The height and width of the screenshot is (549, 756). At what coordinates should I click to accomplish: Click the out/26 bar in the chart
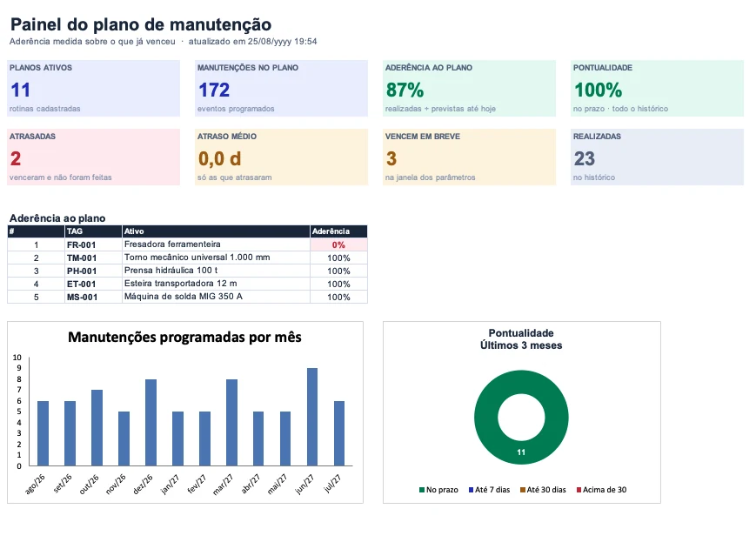97,428
